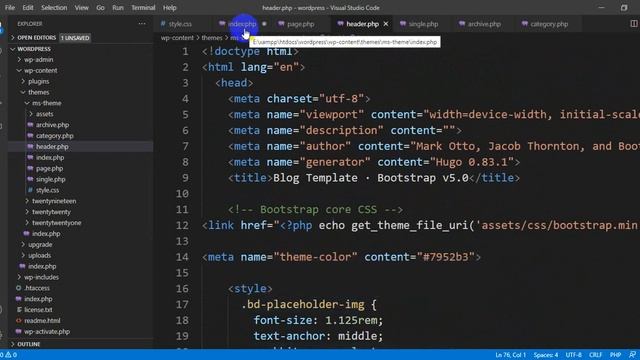
Task: Click themes in the breadcrumb
Action: pos(212,38)
